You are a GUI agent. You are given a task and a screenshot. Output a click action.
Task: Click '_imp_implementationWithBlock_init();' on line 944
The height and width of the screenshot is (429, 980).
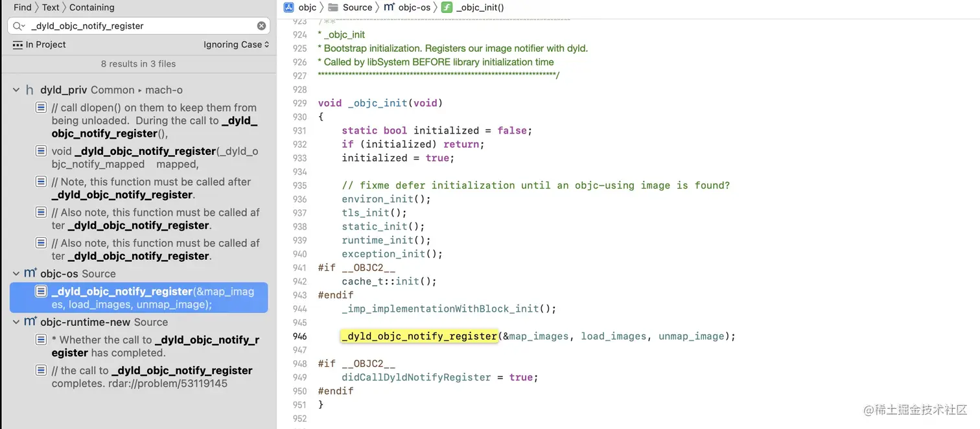tap(449, 308)
